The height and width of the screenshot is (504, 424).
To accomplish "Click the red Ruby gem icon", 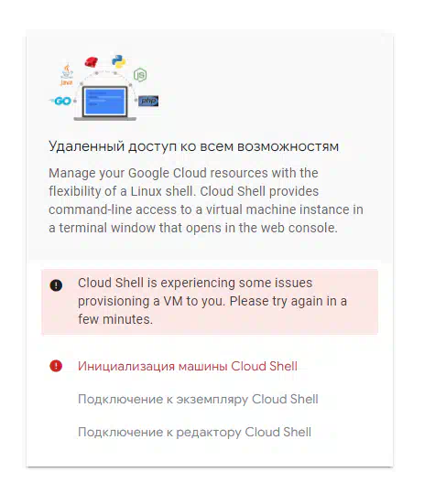I will pos(92,61).
